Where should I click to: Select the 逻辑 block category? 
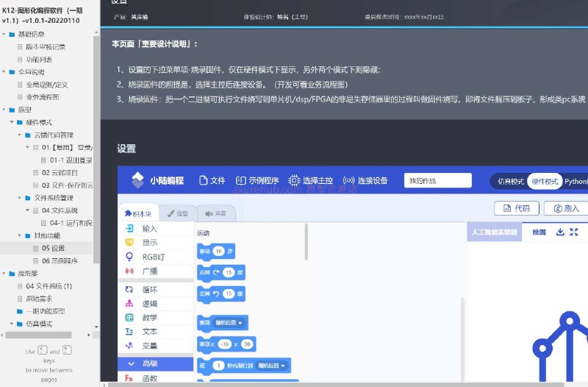point(155,304)
